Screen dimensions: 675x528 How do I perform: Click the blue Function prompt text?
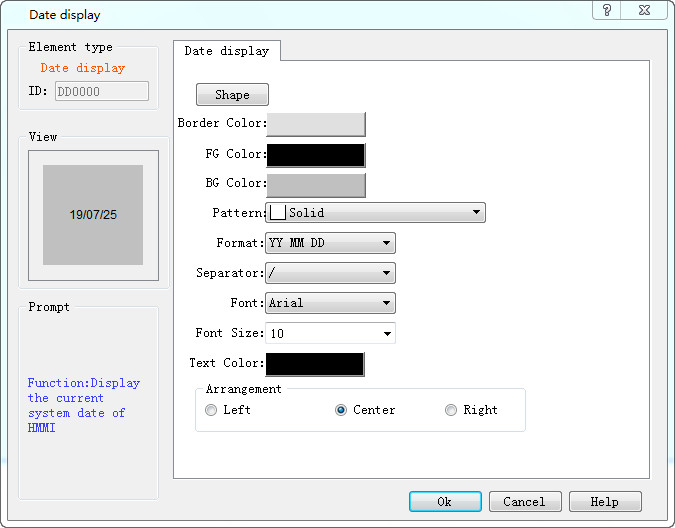[84, 405]
